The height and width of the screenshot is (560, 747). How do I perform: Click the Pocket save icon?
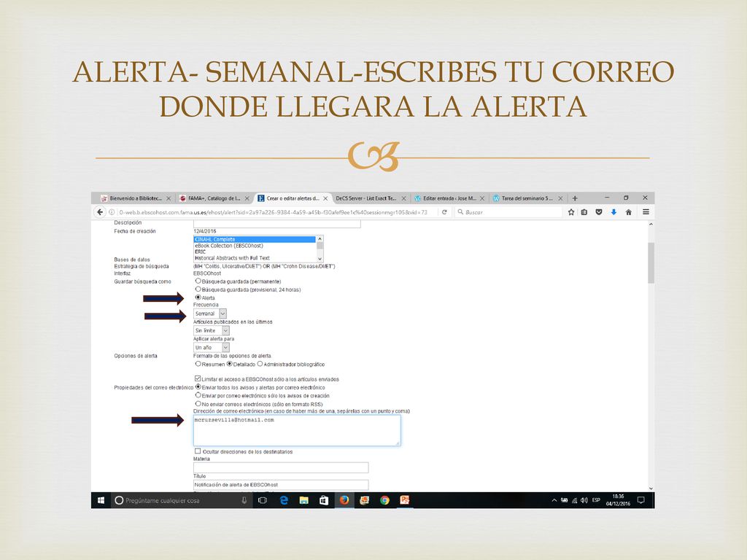coord(599,212)
